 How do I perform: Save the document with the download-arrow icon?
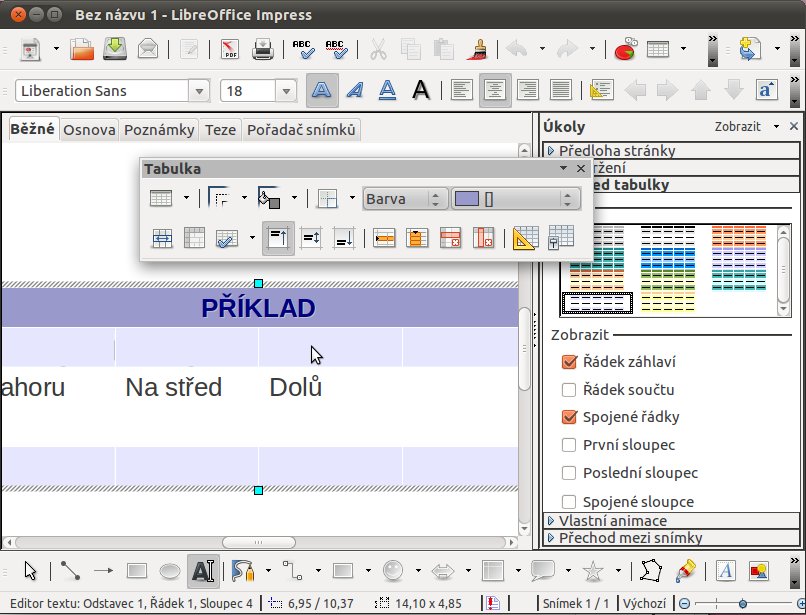115,49
